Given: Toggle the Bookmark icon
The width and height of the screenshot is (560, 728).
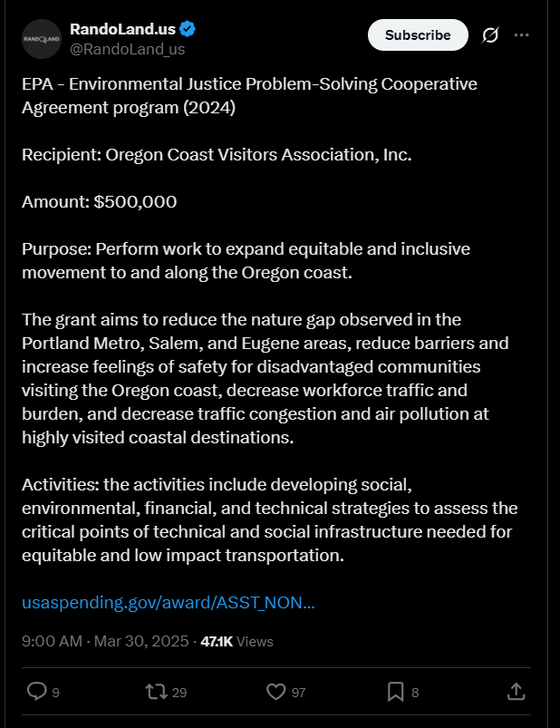Looking at the screenshot, I should pos(396,692).
